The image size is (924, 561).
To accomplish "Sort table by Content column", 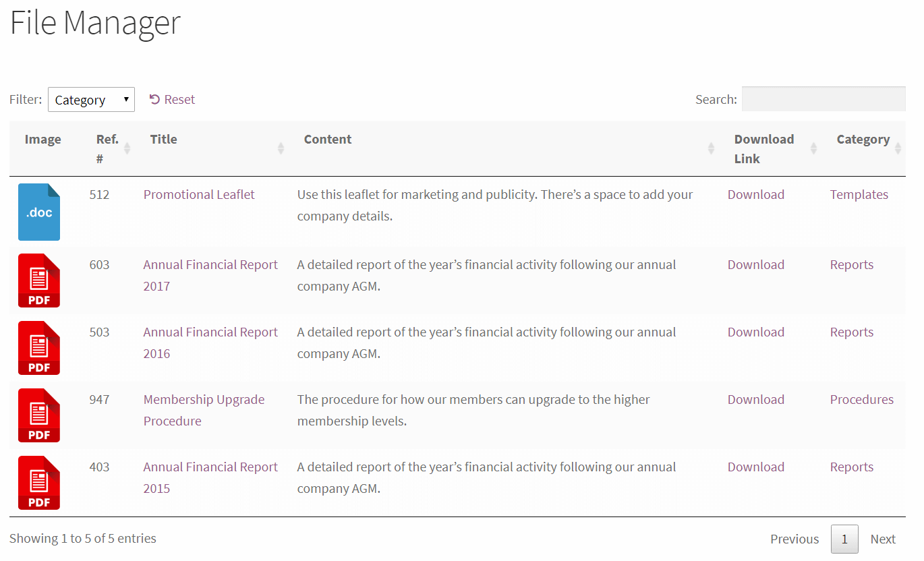I will click(328, 140).
